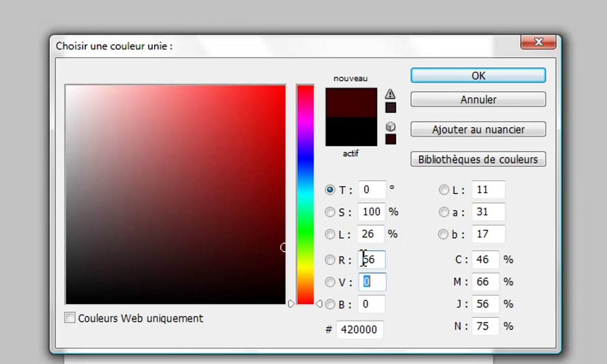Click inside the red color field square
Screen dimensions: 607x364
(x=176, y=195)
